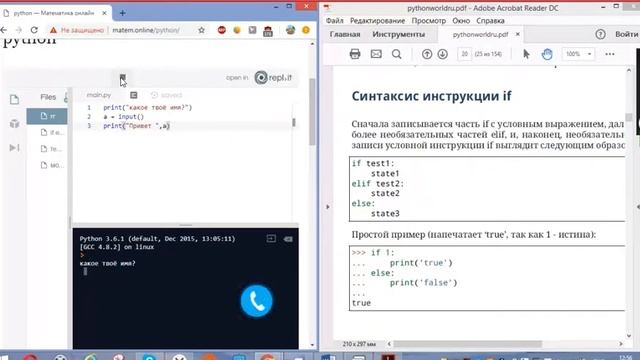Open the Просмотр menu in Acrobat
640x360 pixels.
[429, 20]
